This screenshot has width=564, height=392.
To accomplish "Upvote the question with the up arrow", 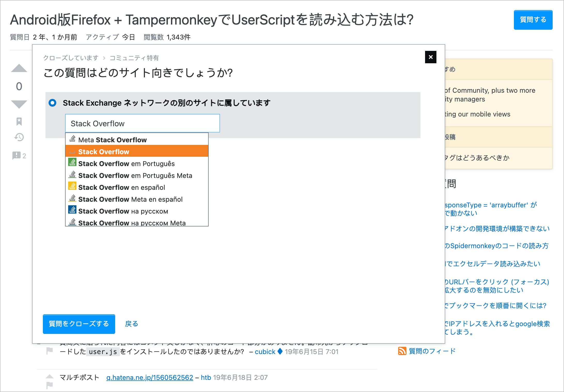I will coord(19,68).
